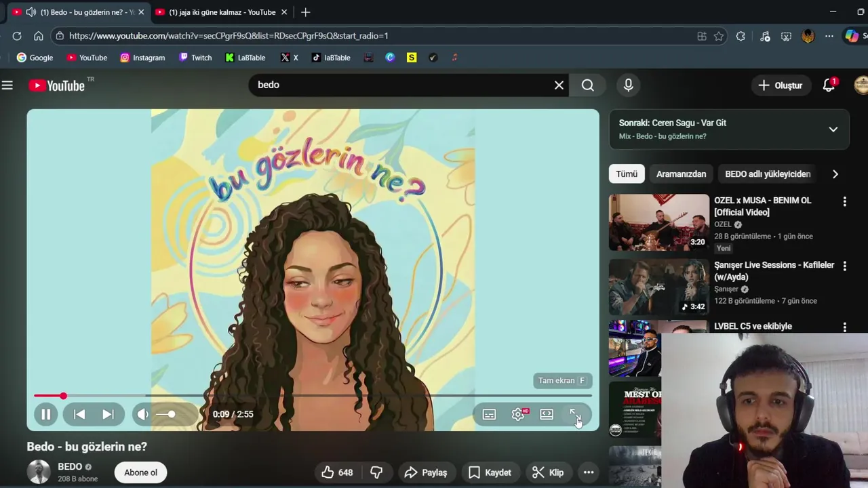Open split screen icon in address bar

pyautogui.click(x=702, y=36)
